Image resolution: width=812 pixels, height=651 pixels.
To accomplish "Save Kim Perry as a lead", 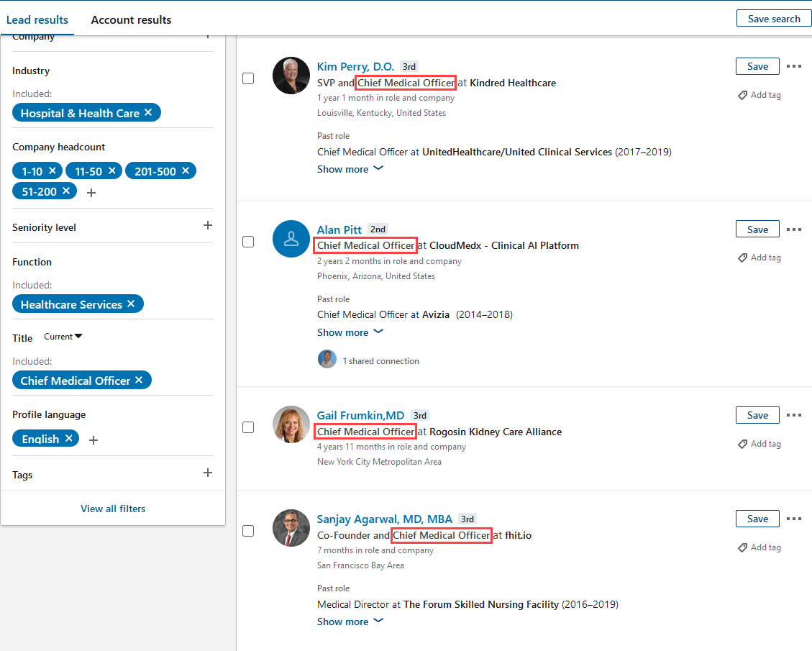I will coord(757,66).
